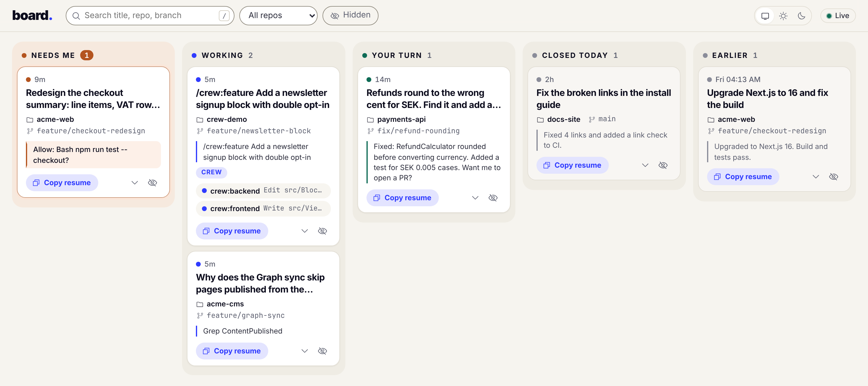Hide the Graph sync card
The height and width of the screenshot is (386, 868).
pos(322,351)
